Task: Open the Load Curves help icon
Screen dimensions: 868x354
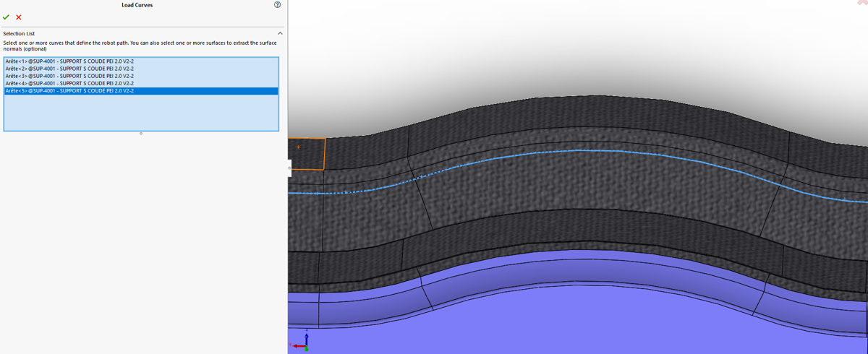Action: (278, 5)
